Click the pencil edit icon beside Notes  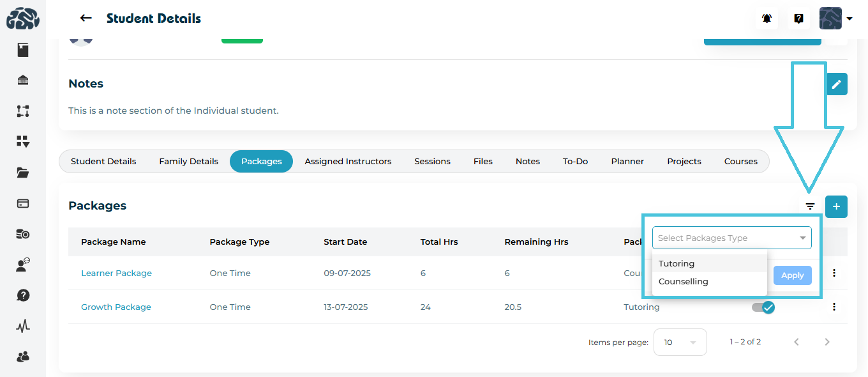coord(837,84)
